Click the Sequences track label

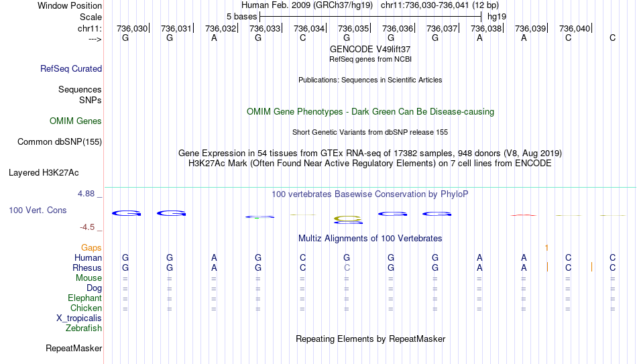click(80, 89)
